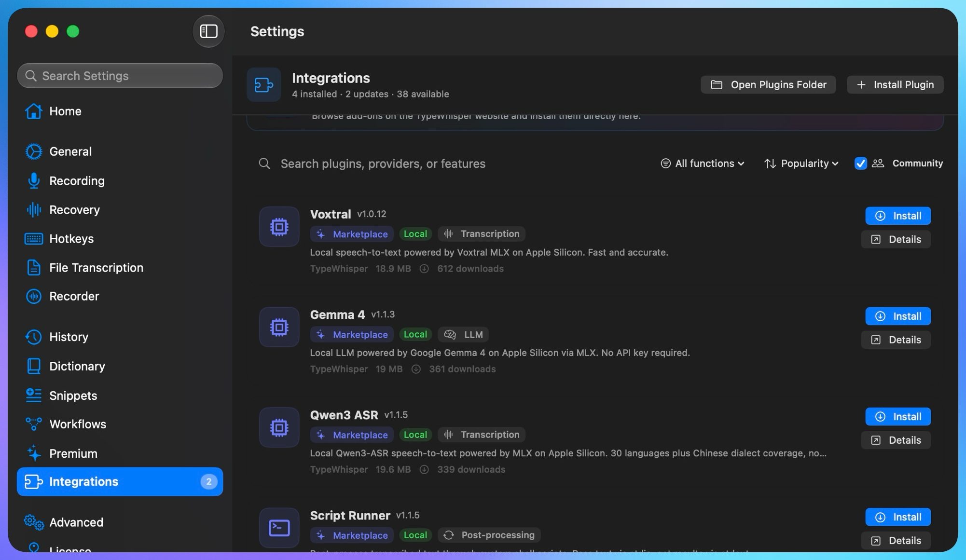The image size is (966, 560).
Task: Open Recovery settings
Action: tap(120, 210)
